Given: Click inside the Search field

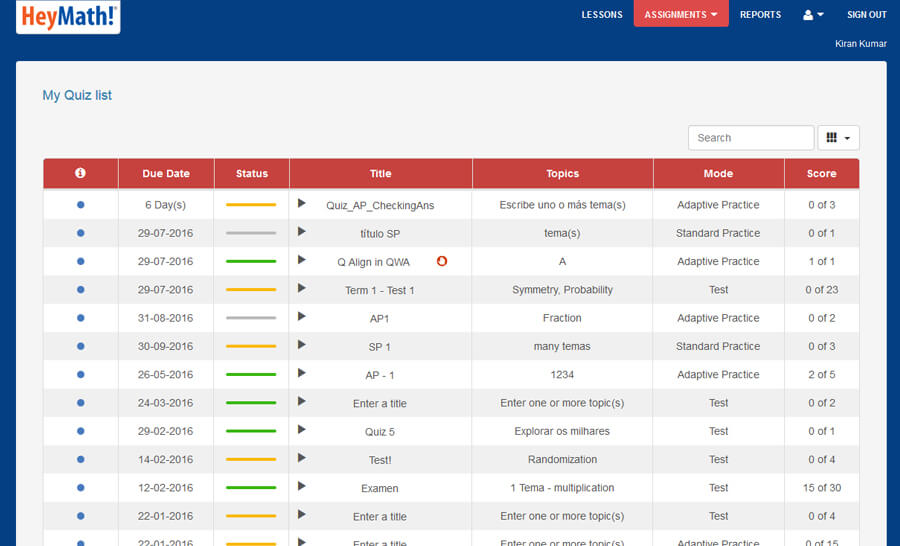Looking at the screenshot, I should pos(750,138).
